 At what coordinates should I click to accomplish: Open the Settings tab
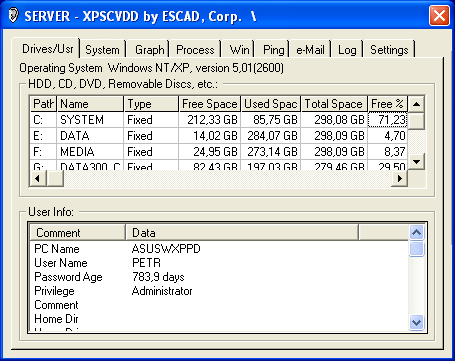[x=389, y=50]
